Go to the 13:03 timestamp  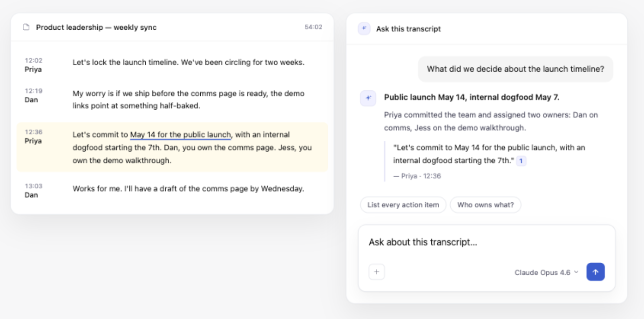point(34,186)
